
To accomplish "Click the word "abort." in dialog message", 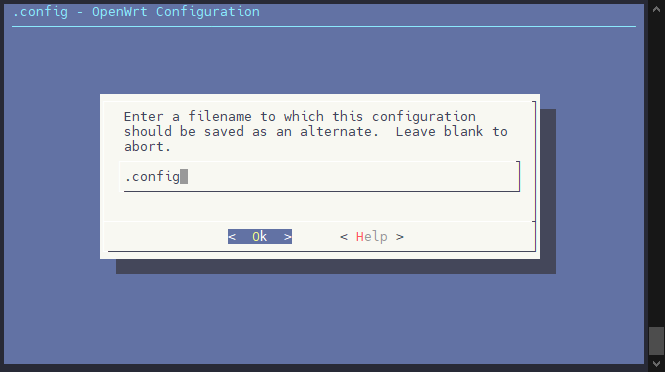I will tap(147, 146).
